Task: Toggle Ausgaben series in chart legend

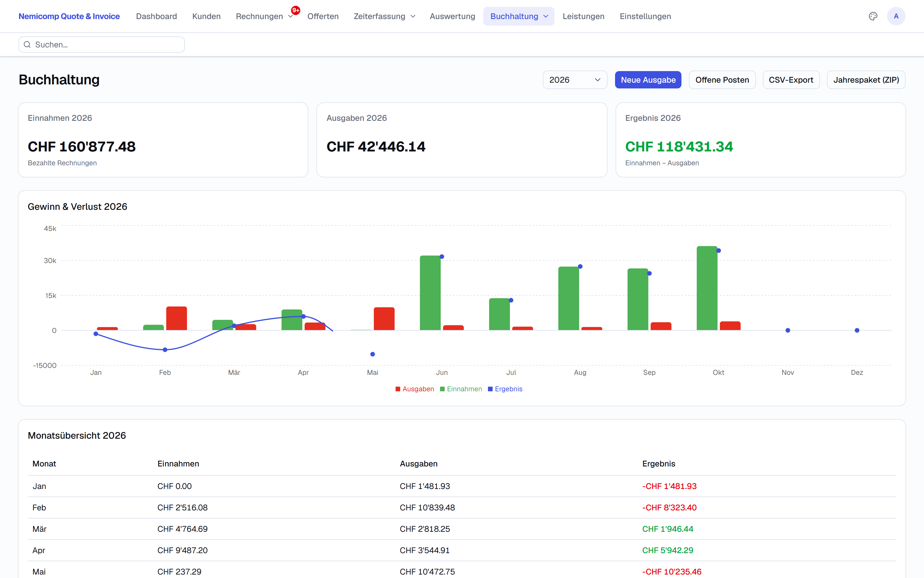Action: (x=415, y=389)
